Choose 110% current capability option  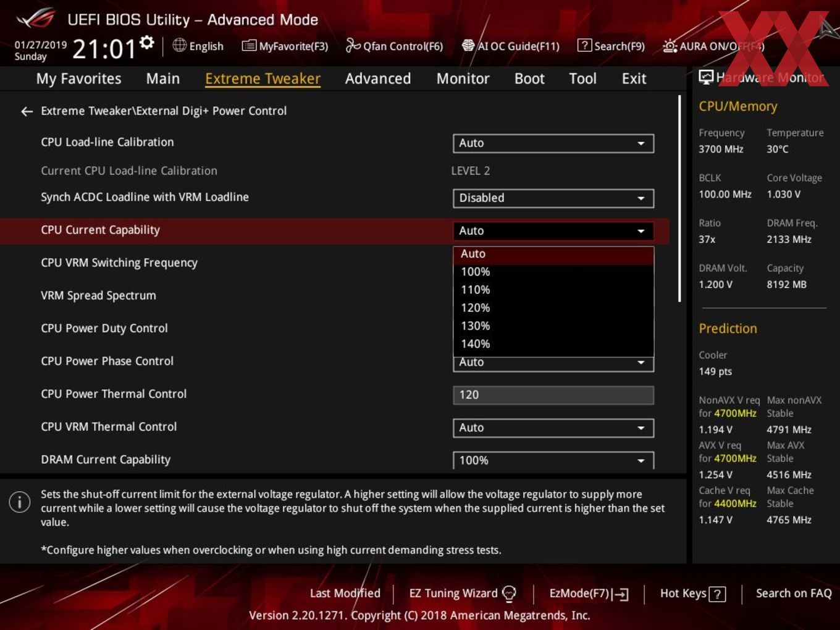[x=553, y=290]
